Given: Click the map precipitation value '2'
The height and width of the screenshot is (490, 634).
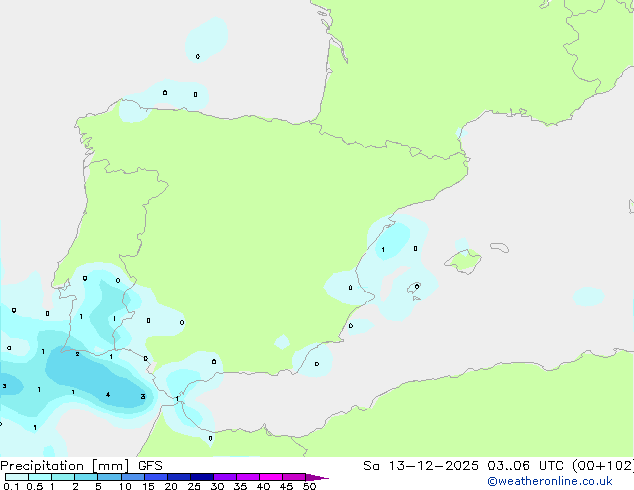Looking at the screenshot, I should 77,355.
